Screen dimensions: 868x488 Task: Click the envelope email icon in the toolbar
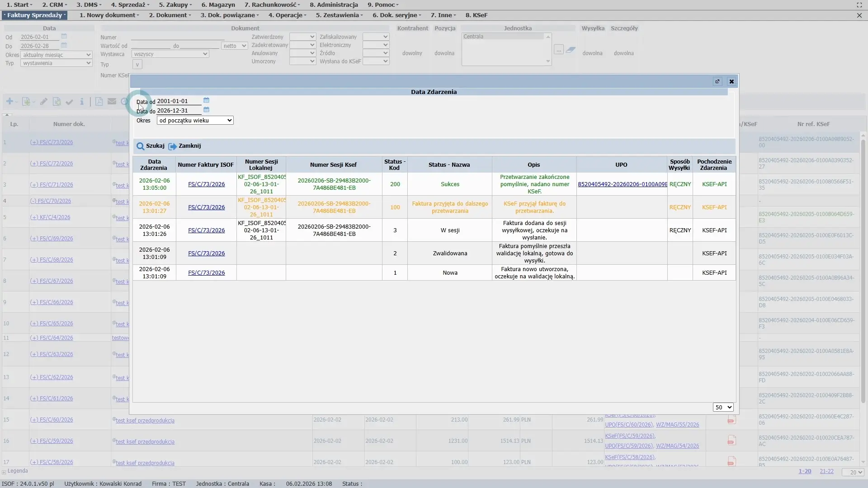tap(112, 102)
